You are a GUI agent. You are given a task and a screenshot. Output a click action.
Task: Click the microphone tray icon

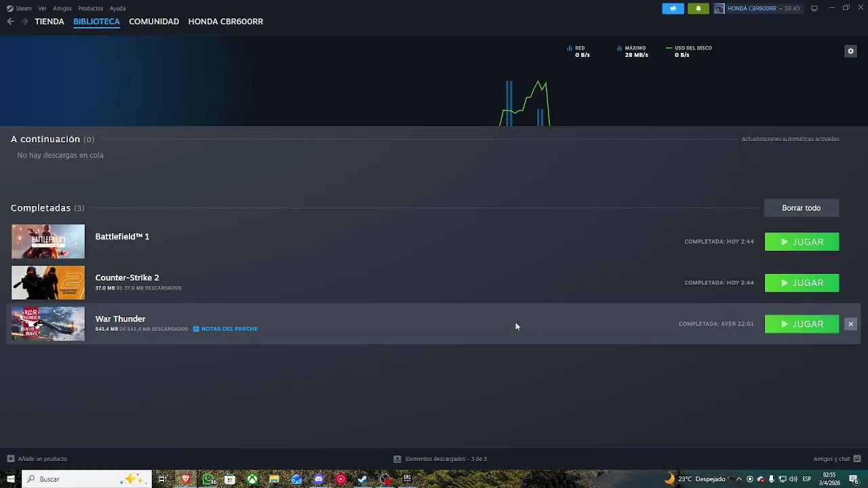click(771, 479)
